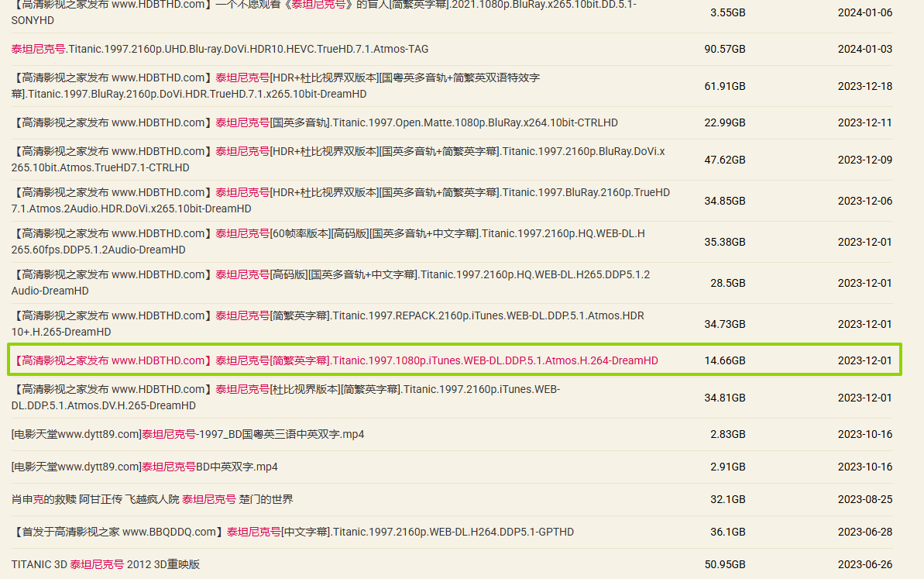Click the 2023-12-01 date in the 28.5GB row
The width and height of the screenshot is (924, 579).
[865, 283]
